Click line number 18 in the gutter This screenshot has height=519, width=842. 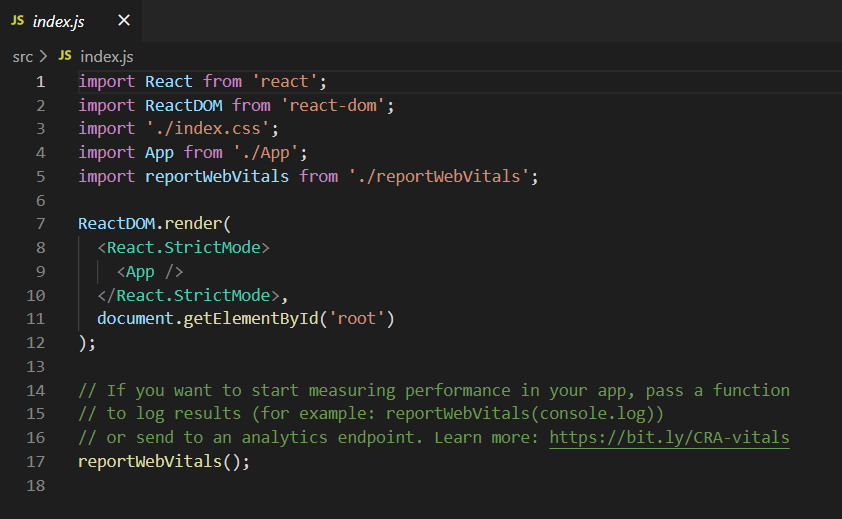[x=35, y=485]
